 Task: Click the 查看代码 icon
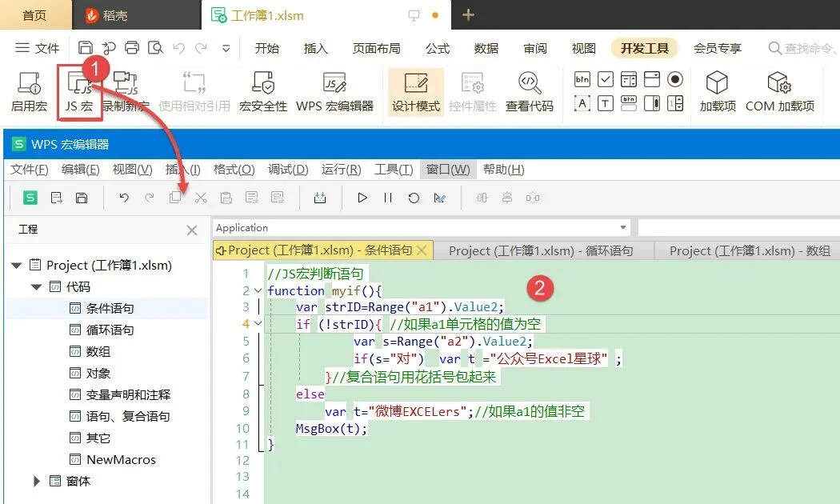pyautogui.click(x=530, y=91)
